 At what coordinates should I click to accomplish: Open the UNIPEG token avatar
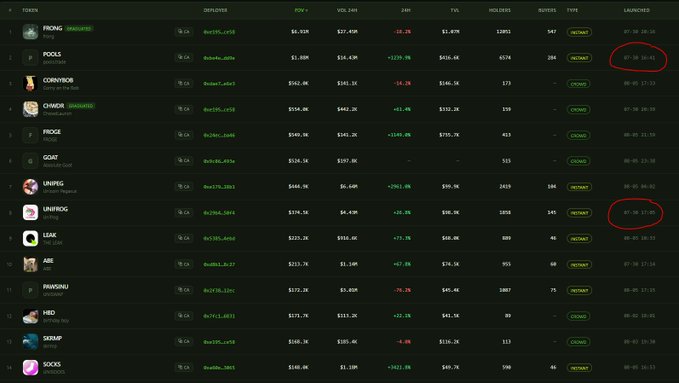30,187
